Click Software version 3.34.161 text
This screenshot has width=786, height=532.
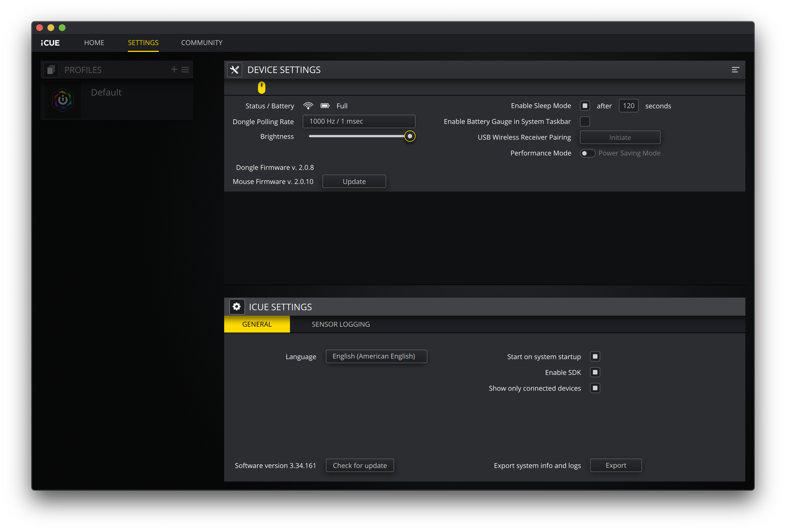coord(275,465)
